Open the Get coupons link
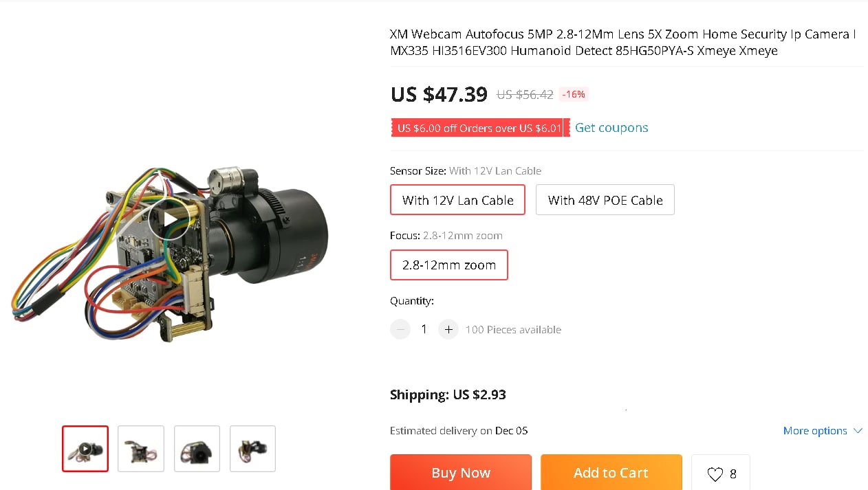Image resolution: width=868 pixels, height=490 pixels. point(611,128)
